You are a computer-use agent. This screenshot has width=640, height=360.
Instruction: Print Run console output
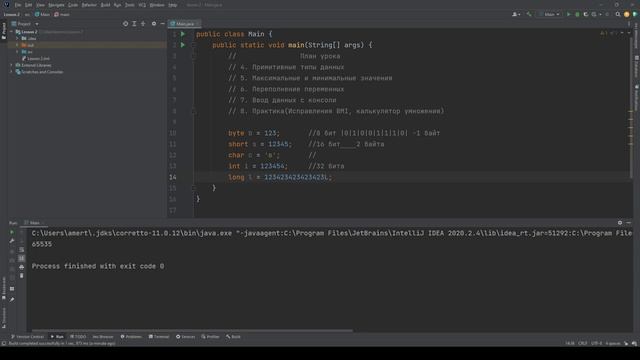[x=22, y=267]
